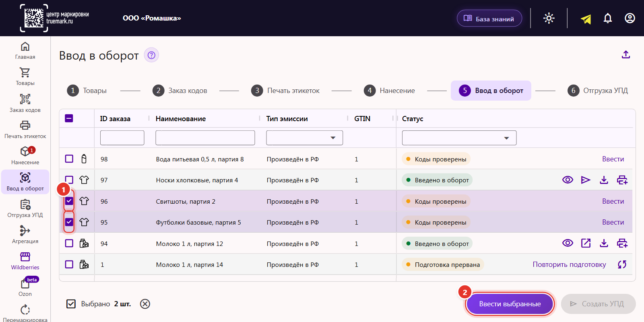
Task: Focus the ID заказа filter field
Action: pos(122,138)
